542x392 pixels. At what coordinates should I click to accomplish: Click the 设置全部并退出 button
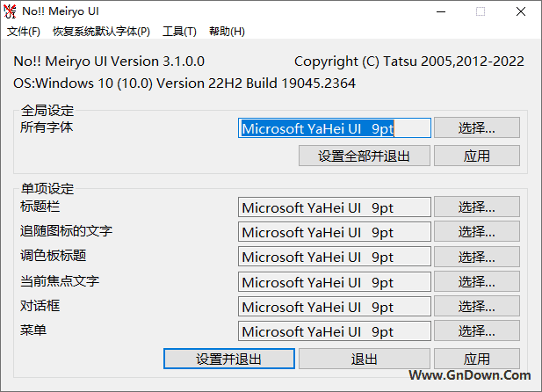(x=365, y=156)
